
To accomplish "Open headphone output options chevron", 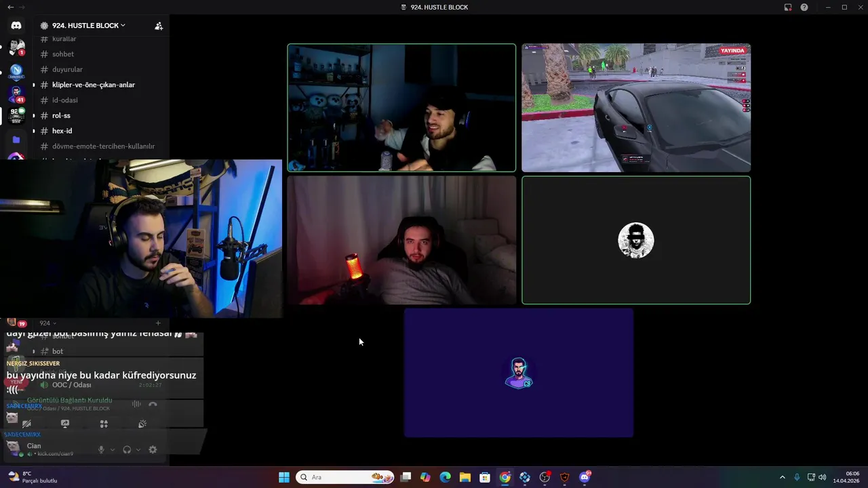I will [138, 449].
